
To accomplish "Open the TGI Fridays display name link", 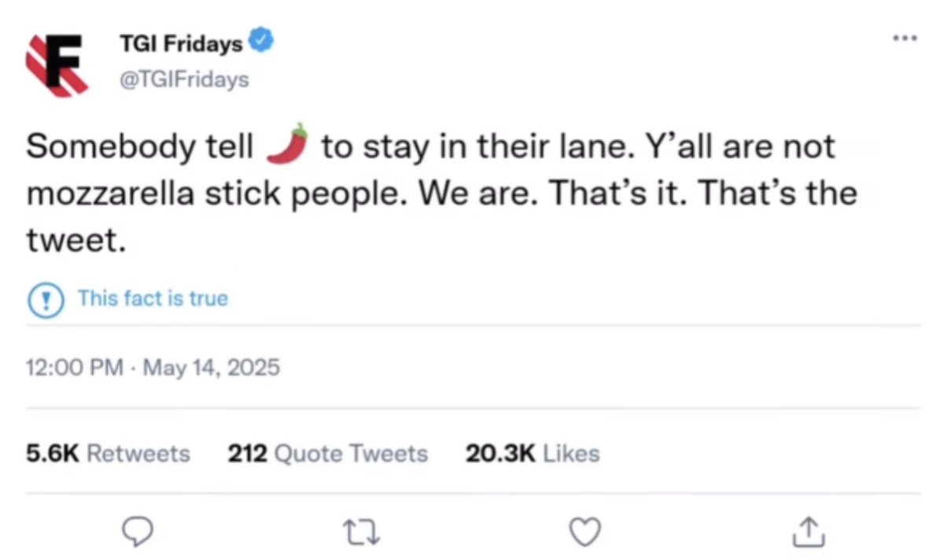I will 181,45.
